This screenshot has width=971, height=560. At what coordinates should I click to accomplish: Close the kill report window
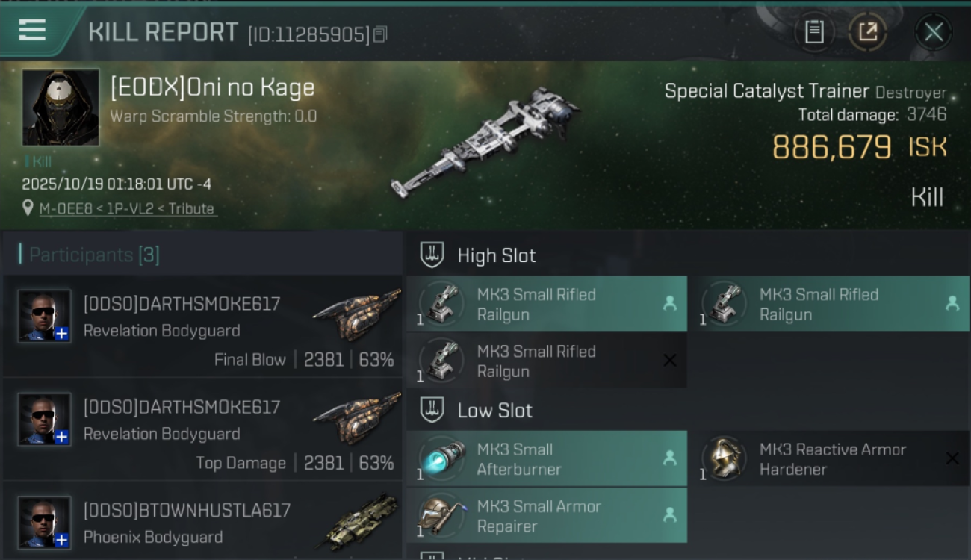click(x=933, y=32)
